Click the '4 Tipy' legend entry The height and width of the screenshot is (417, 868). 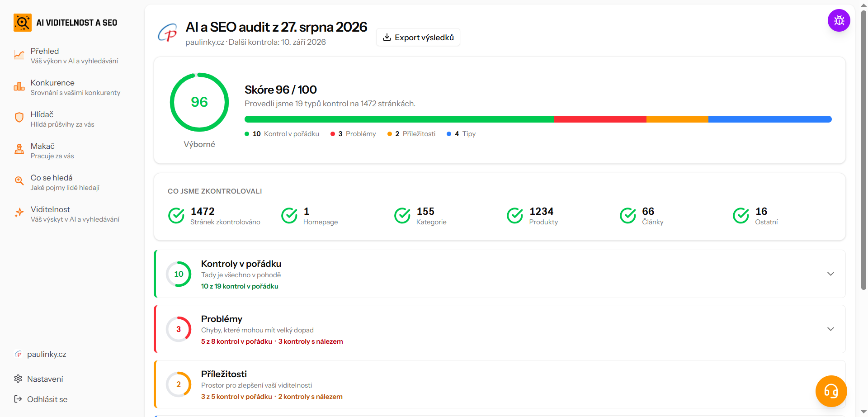click(461, 134)
